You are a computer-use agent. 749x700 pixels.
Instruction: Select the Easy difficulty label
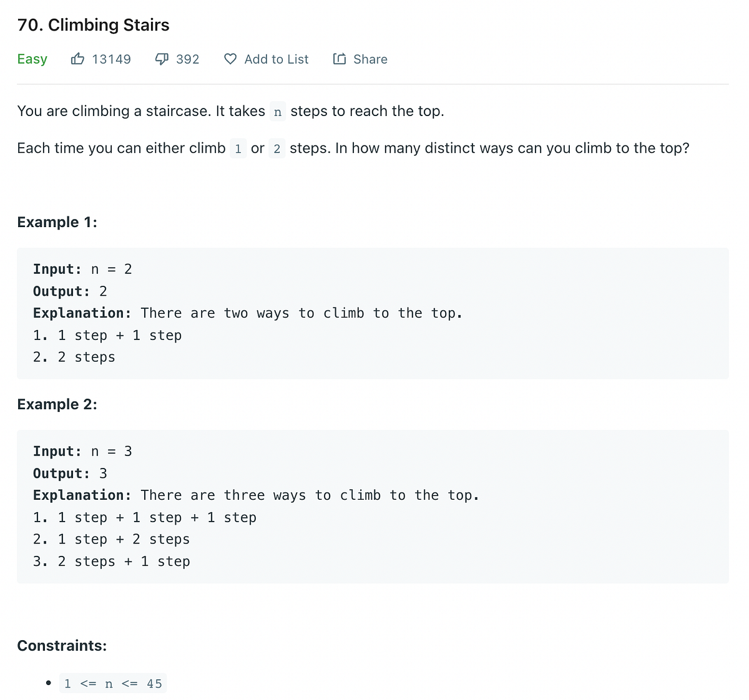tap(32, 59)
